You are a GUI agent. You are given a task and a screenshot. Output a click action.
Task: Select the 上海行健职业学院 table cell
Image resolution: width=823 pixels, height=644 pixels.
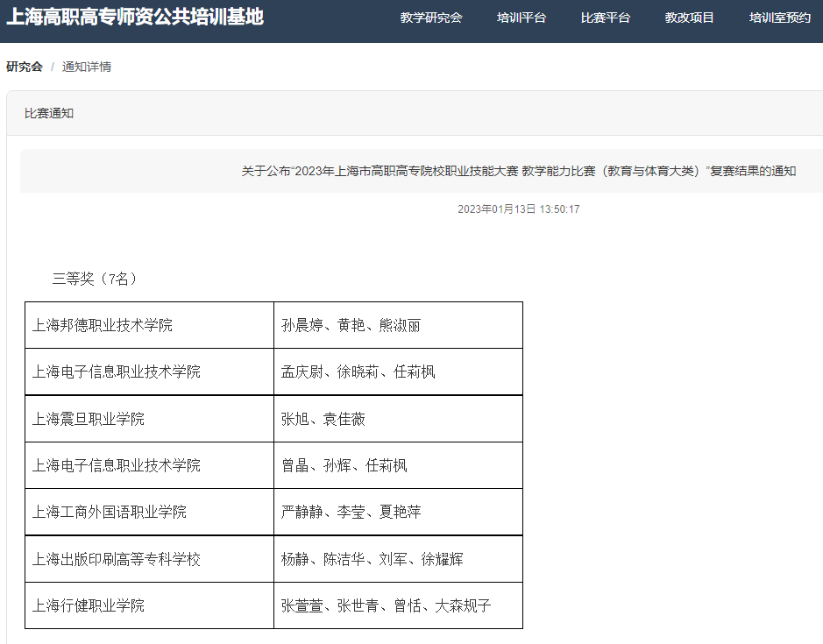click(89, 605)
